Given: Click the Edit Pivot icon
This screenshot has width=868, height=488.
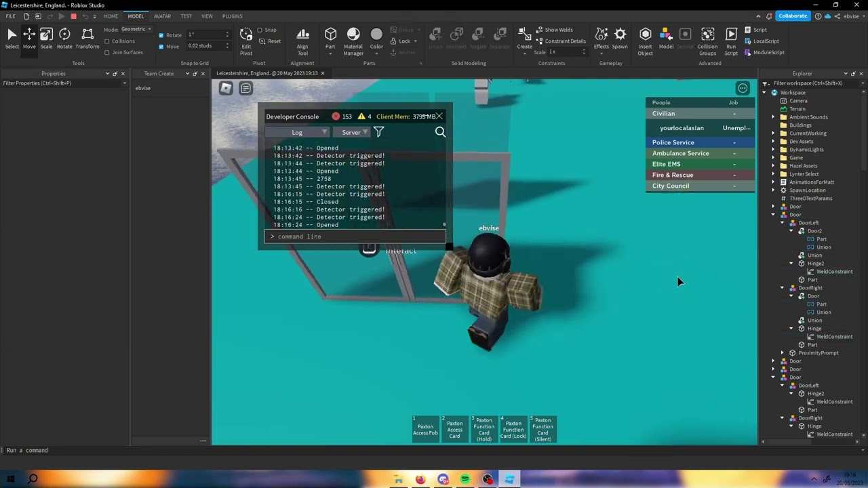Looking at the screenshot, I should click(246, 41).
